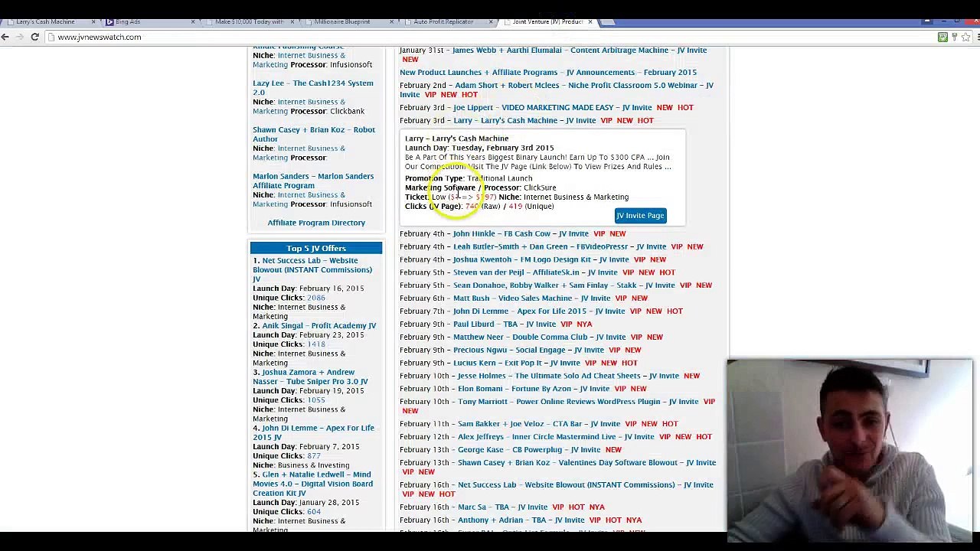The height and width of the screenshot is (551, 980).
Task: Open Joe Lippert Video Marketing Made Easy link
Action: coord(552,108)
